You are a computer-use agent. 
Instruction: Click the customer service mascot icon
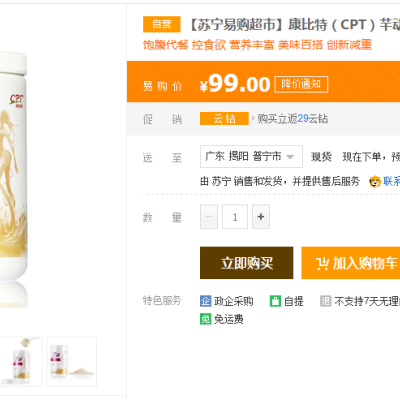(375, 181)
